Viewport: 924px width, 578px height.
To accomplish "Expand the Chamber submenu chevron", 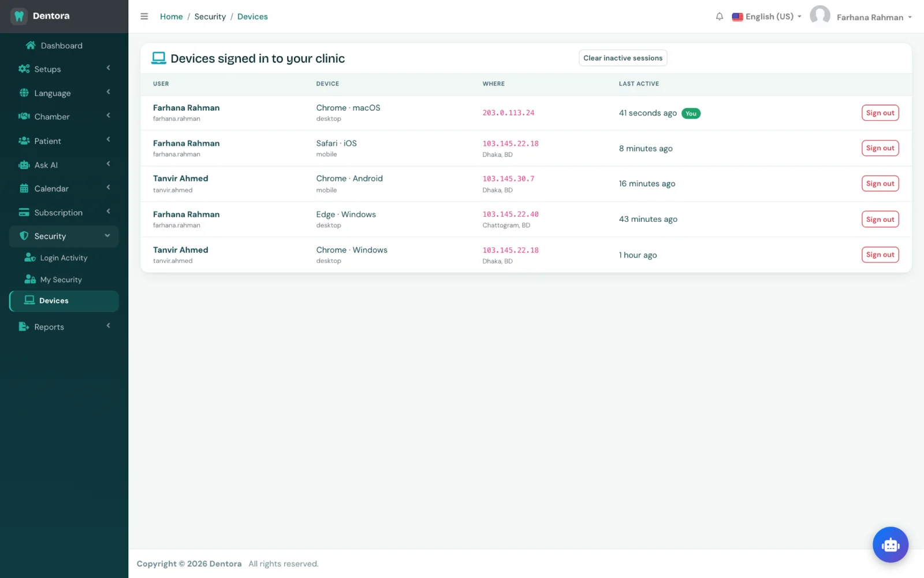I will pyautogui.click(x=108, y=116).
